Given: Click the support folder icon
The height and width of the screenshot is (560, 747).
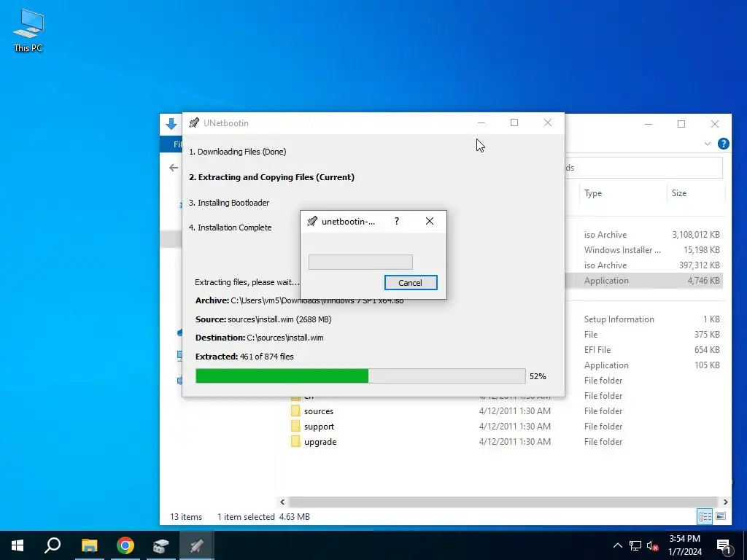Looking at the screenshot, I should pyautogui.click(x=295, y=426).
